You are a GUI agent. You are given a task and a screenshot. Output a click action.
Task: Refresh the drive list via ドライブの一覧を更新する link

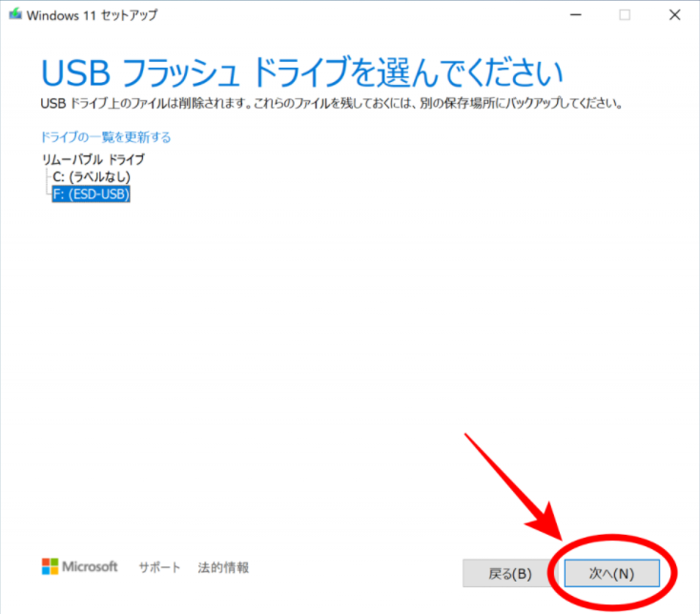(106, 137)
